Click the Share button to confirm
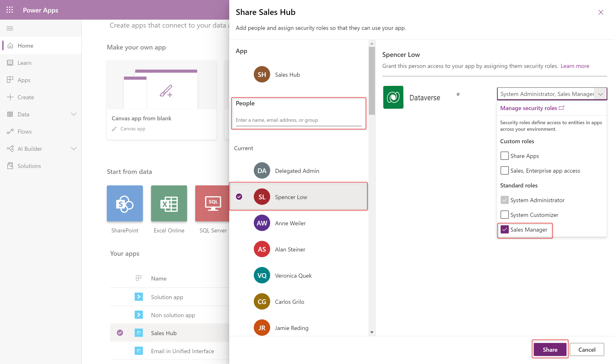Viewport: 614px width, 364px height. pos(550,349)
